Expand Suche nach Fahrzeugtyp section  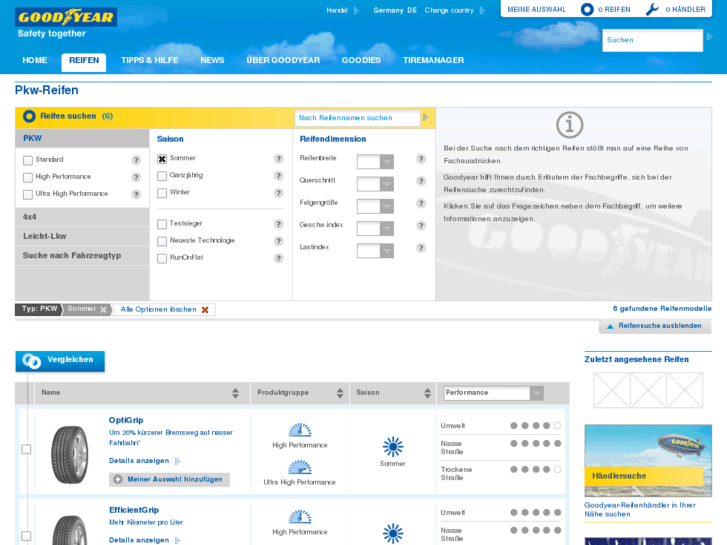click(82, 256)
